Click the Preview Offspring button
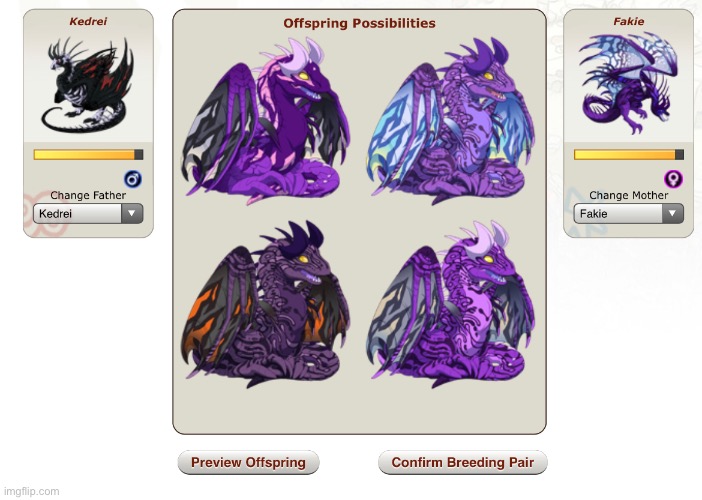Screen dimensions: 702x500 tap(248, 462)
